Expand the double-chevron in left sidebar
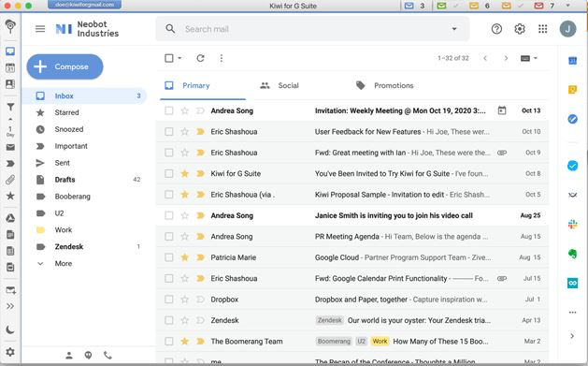The width and height of the screenshot is (588, 366). click(x=10, y=306)
